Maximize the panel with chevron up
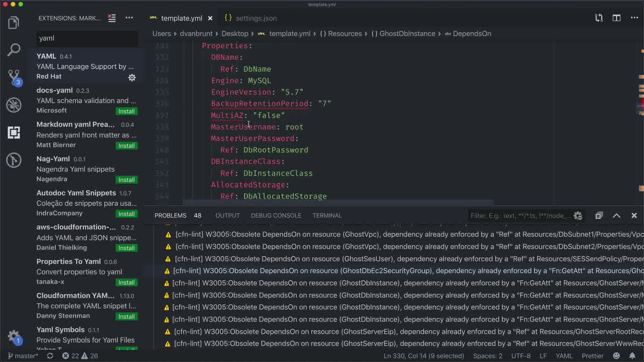 click(616, 216)
